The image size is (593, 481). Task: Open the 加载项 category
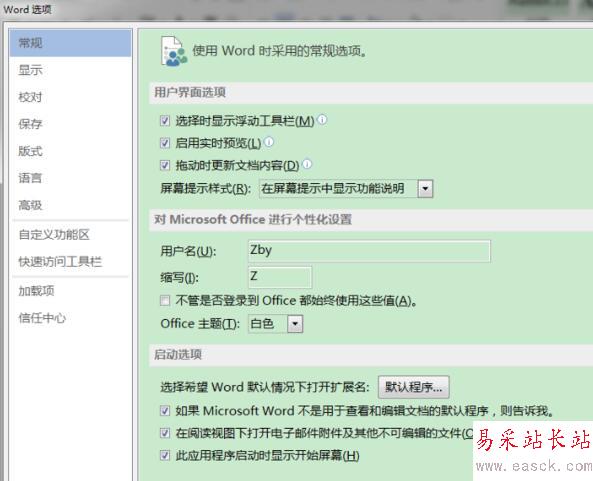tap(70, 291)
